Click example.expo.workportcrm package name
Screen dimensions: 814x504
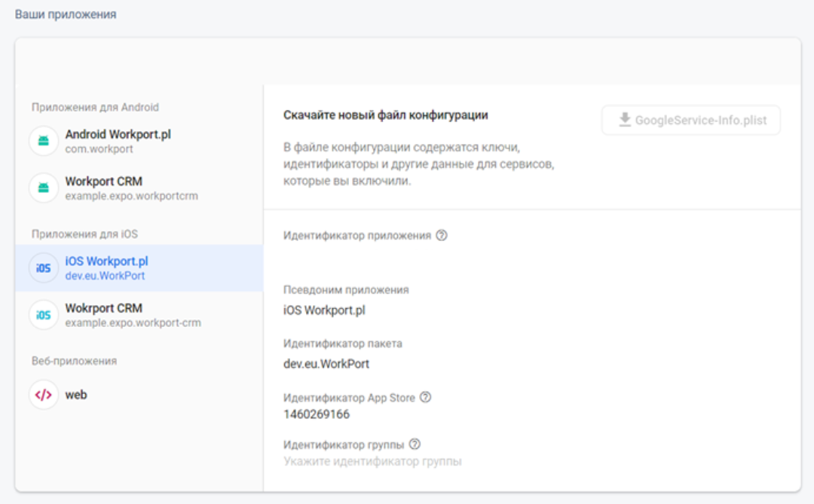pyautogui.click(x=131, y=196)
